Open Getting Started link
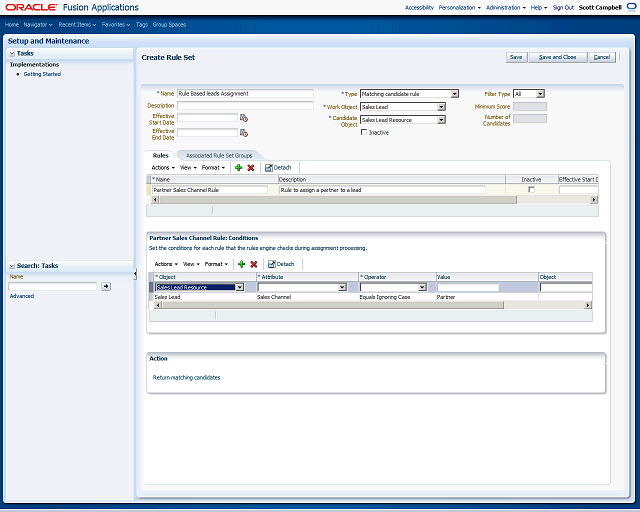The image size is (640, 512). coord(42,74)
